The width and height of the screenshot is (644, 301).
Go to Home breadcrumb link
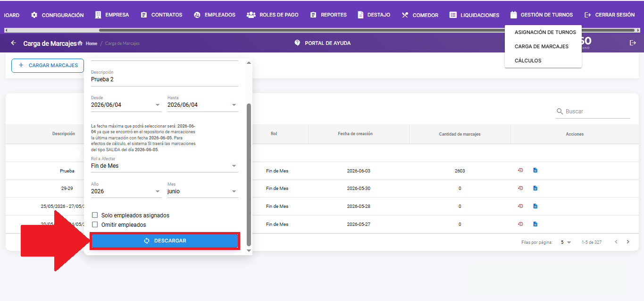point(92,43)
